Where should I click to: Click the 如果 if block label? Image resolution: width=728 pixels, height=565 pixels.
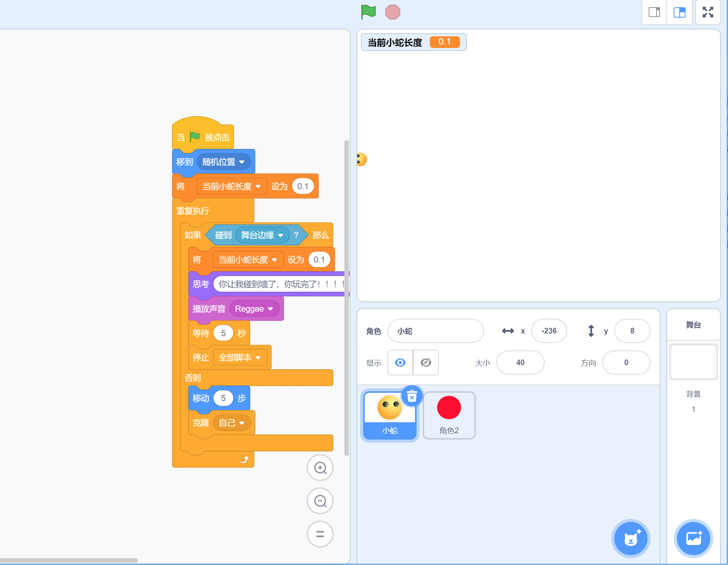(x=193, y=235)
